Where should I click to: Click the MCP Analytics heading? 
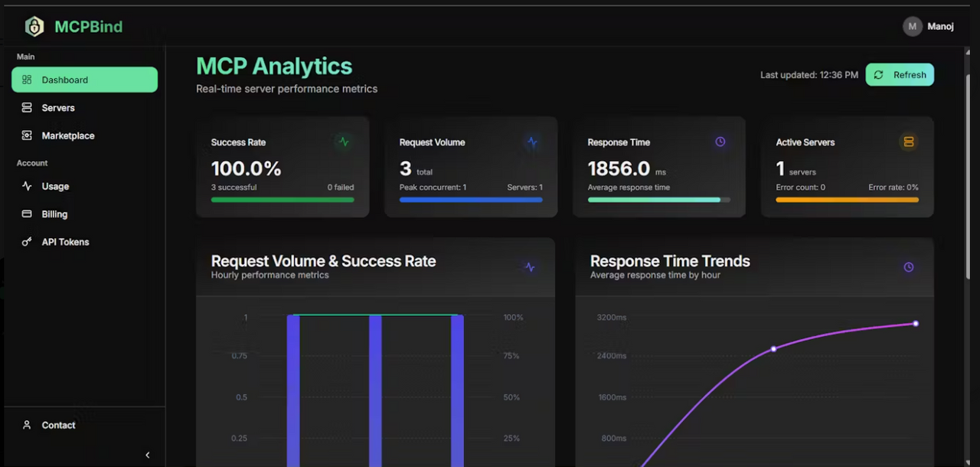point(274,66)
